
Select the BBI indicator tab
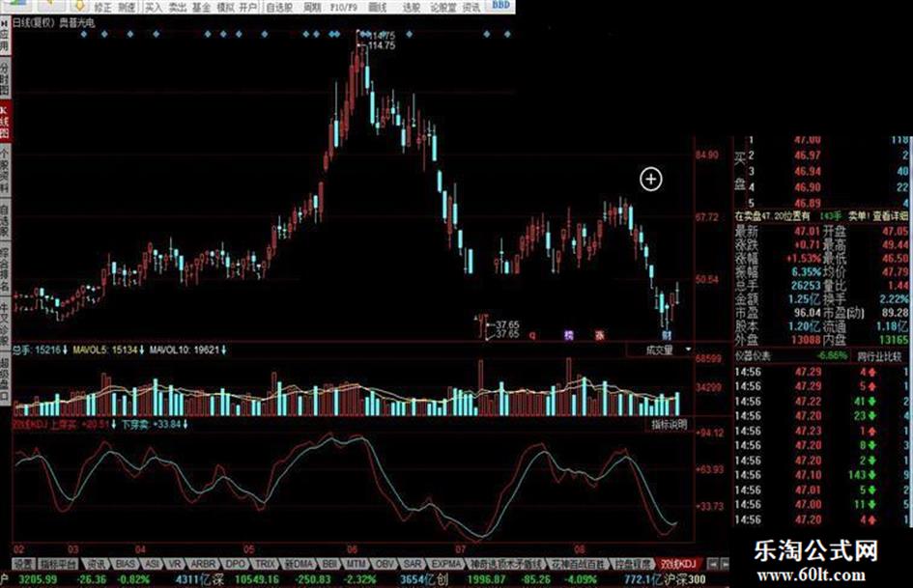[x=329, y=564]
